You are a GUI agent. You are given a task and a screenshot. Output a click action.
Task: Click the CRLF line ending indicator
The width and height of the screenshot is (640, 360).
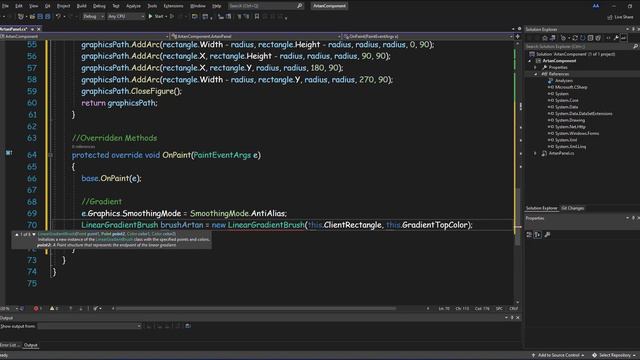click(513, 309)
